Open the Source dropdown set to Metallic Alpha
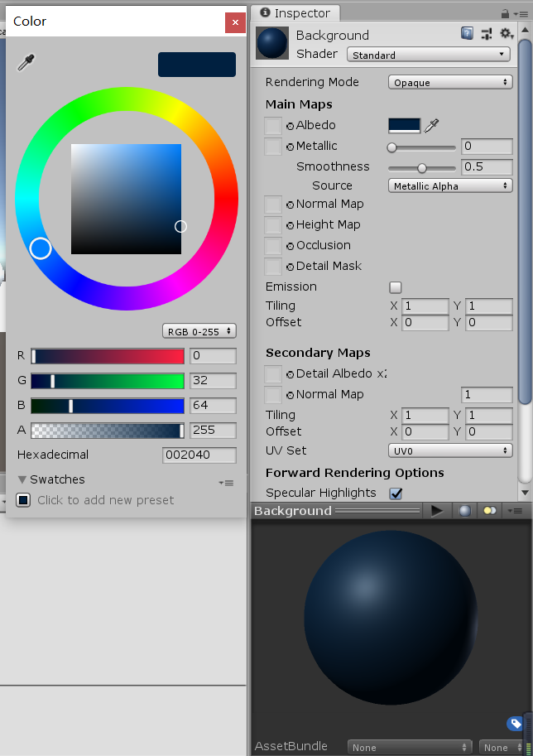 click(x=450, y=185)
